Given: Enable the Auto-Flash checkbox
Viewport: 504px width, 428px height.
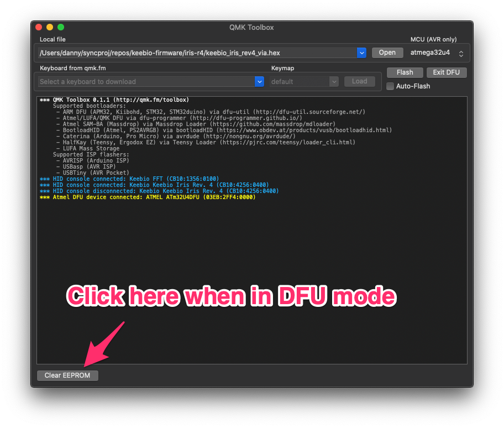Looking at the screenshot, I should tap(390, 86).
